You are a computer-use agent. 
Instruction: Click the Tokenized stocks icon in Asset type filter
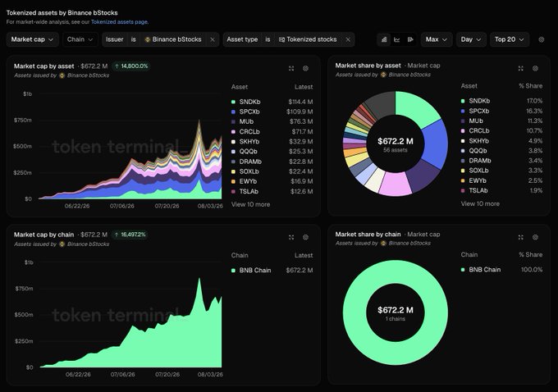[x=281, y=39]
